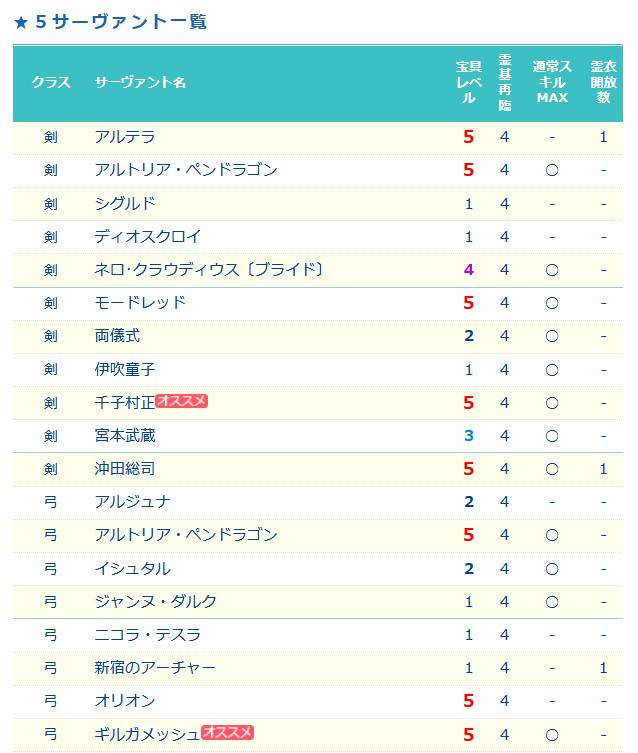Select the 霊衣開放数 column header
The height and width of the screenshot is (753, 638).
pos(603,82)
